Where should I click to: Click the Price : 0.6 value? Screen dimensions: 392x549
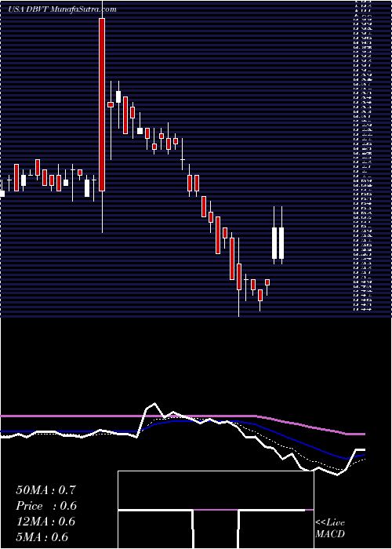(46, 506)
